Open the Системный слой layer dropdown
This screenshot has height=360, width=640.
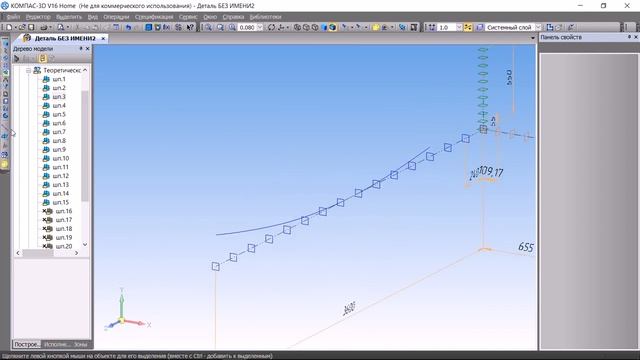point(538,27)
